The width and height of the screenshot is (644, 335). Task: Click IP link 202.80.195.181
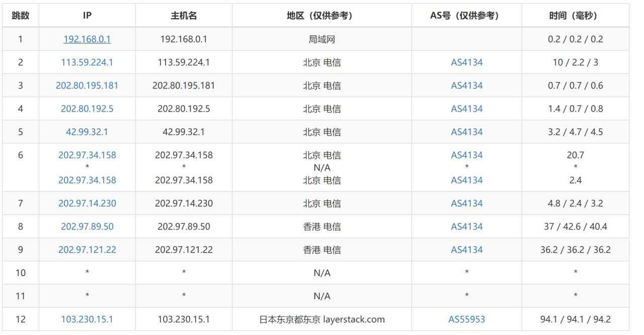[87, 86]
